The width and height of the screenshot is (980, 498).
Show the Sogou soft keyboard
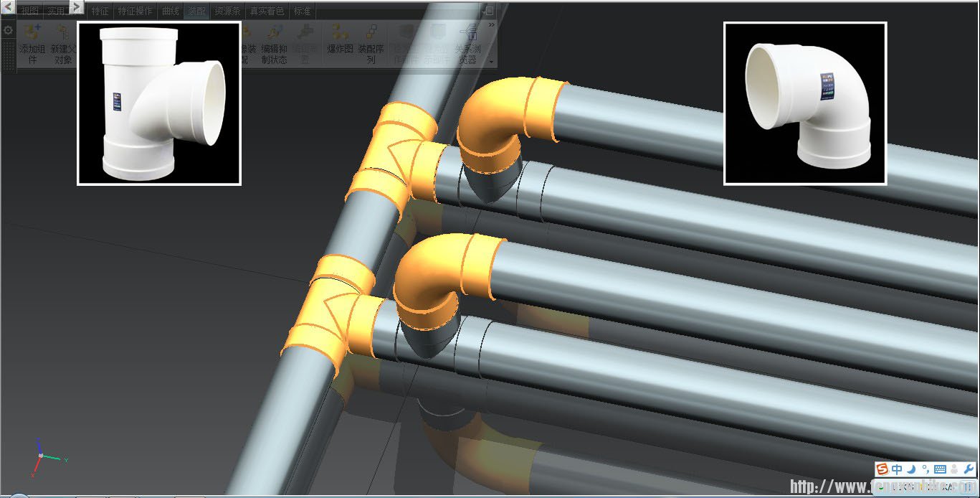tap(940, 469)
